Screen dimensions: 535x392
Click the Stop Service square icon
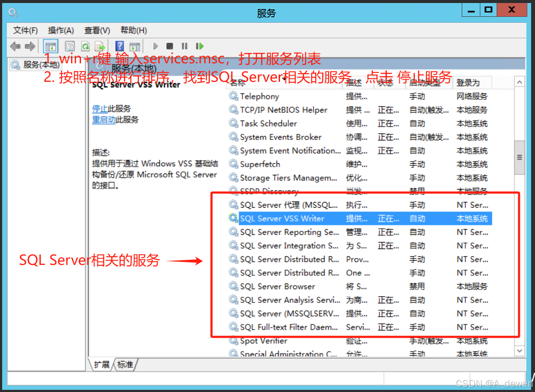170,46
